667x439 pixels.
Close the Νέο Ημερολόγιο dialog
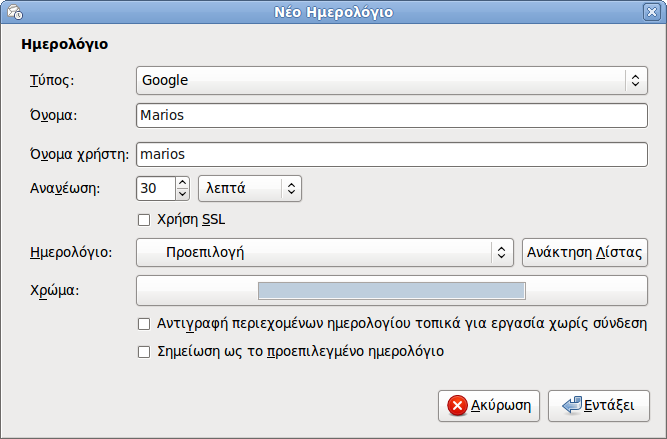[x=652, y=12]
